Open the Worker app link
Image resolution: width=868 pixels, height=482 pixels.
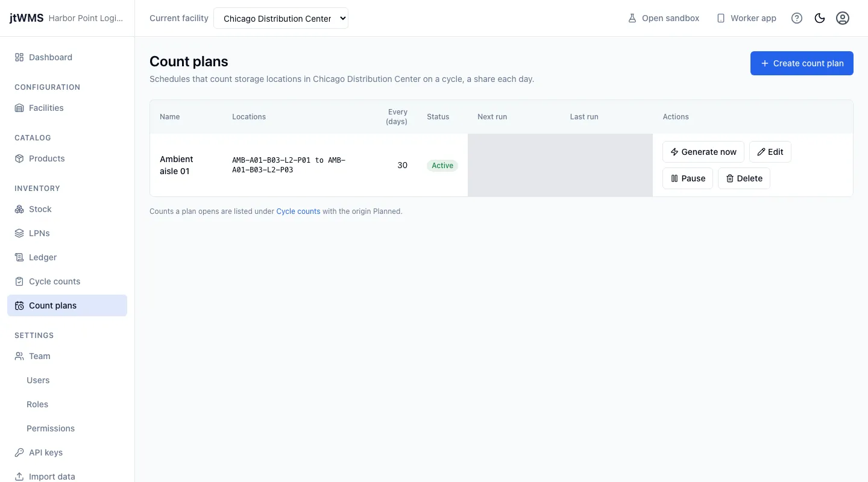[x=746, y=18]
